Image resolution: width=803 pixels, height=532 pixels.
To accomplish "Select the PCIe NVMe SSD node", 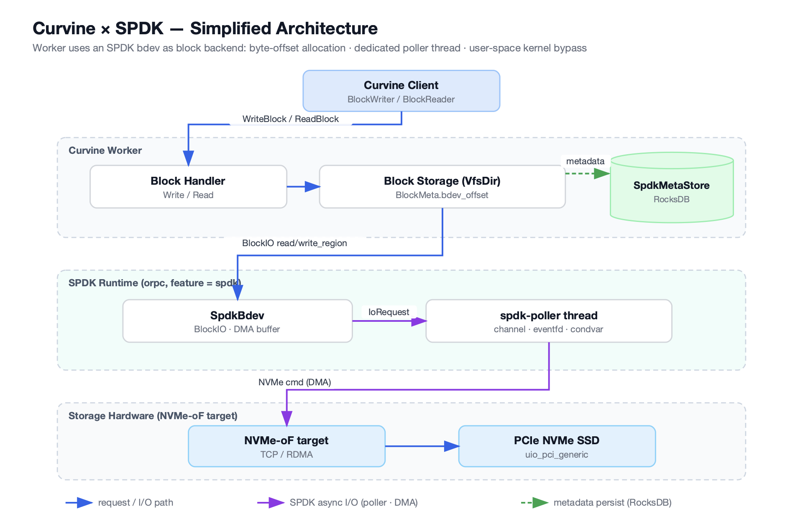I will pos(557,446).
